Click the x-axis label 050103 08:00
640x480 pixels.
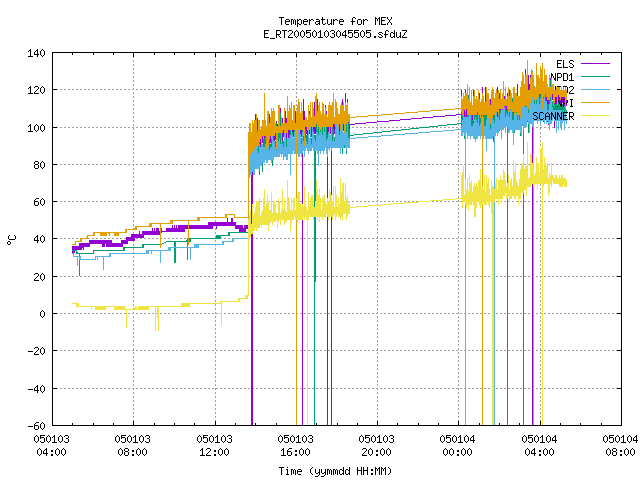click(x=132, y=446)
